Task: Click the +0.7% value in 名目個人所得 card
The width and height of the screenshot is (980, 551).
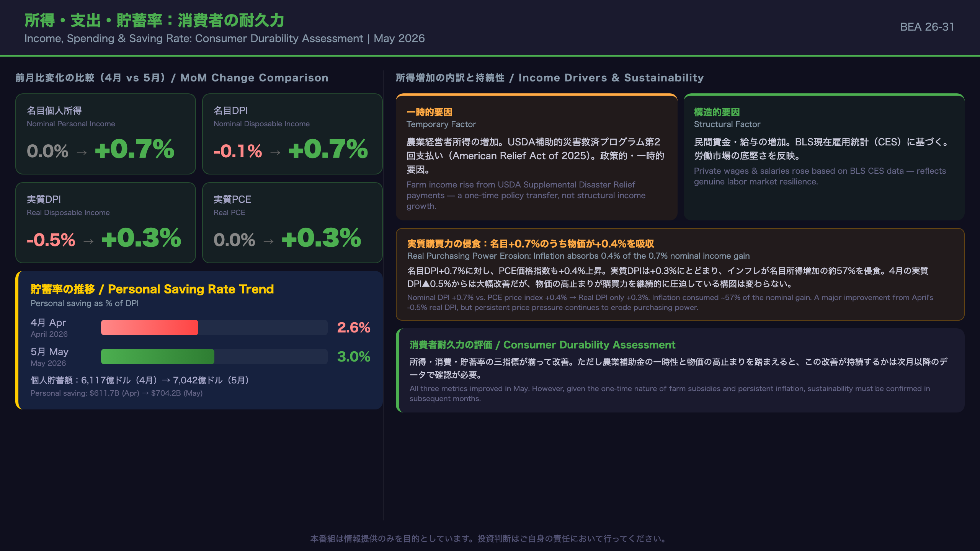Action: (x=134, y=149)
